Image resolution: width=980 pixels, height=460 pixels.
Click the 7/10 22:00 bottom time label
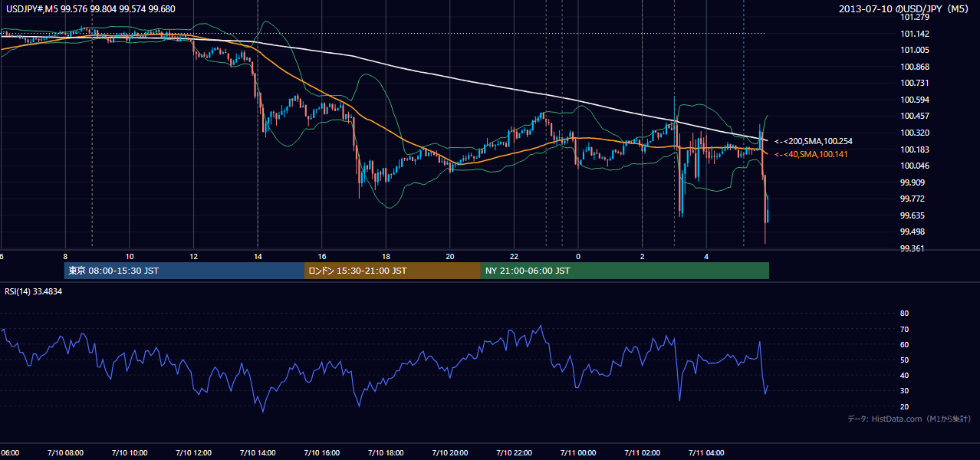click(514, 452)
